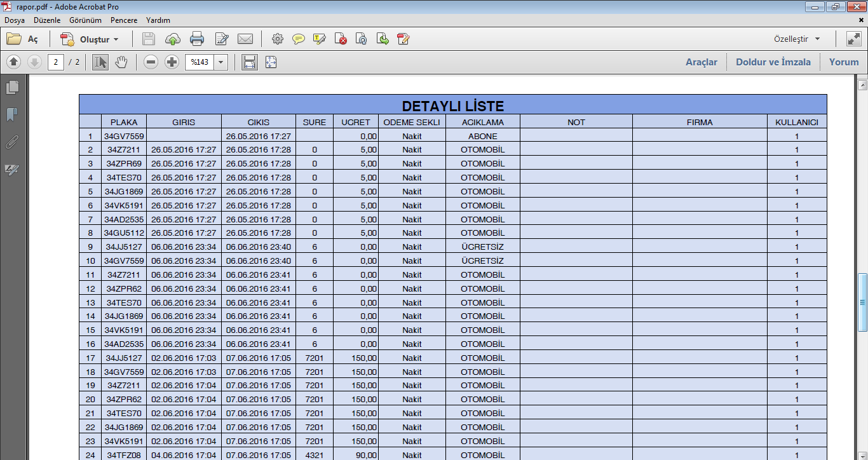
Task: Open the Özelleştir customize dropdown
Action: click(x=797, y=39)
